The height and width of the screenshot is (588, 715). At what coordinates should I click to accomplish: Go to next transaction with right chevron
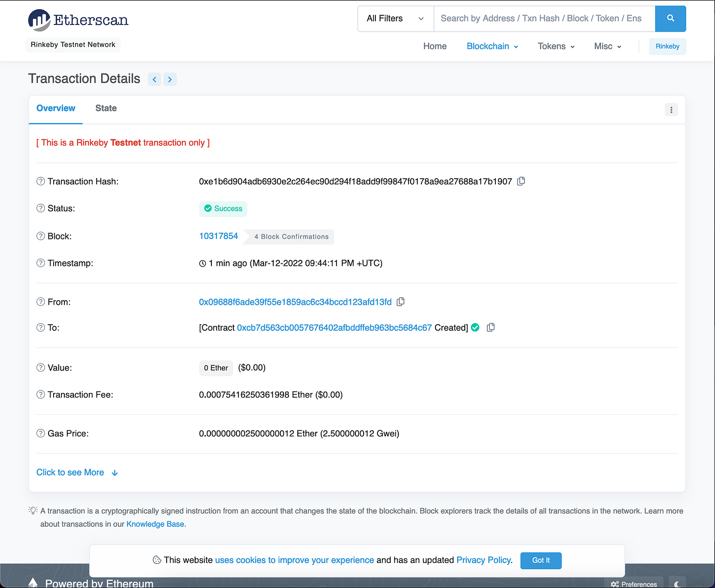(x=170, y=79)
